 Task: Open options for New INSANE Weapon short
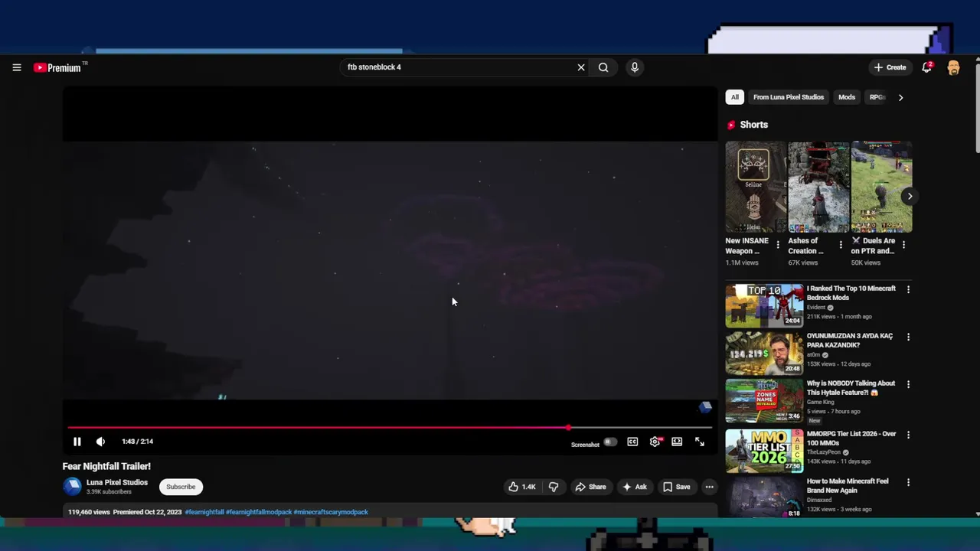click(778, 245)
